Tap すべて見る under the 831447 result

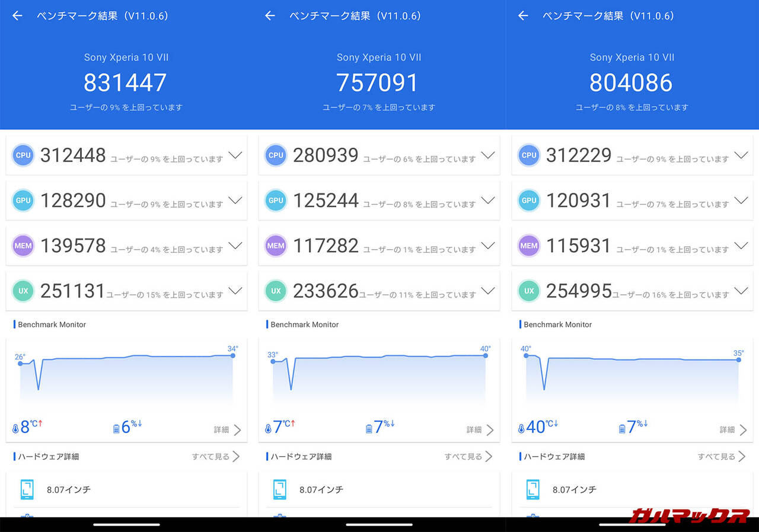click(215, 457)
